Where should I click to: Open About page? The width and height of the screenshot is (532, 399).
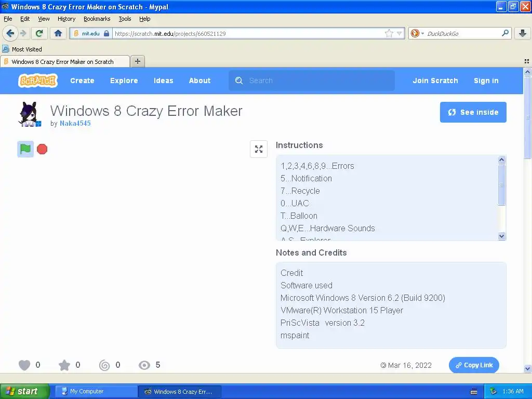pos(199,81)
